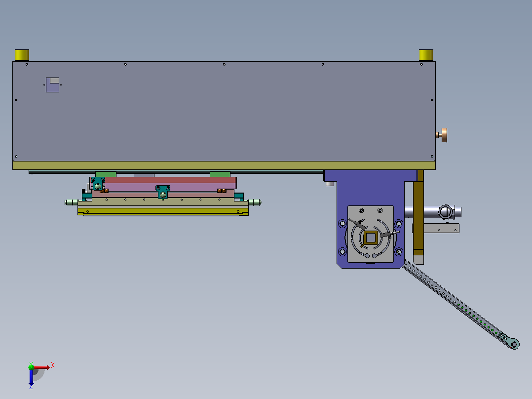Select the right teal clamp on the beam
The height and width of the screenshot is (399, 532).
click(239, 196)
